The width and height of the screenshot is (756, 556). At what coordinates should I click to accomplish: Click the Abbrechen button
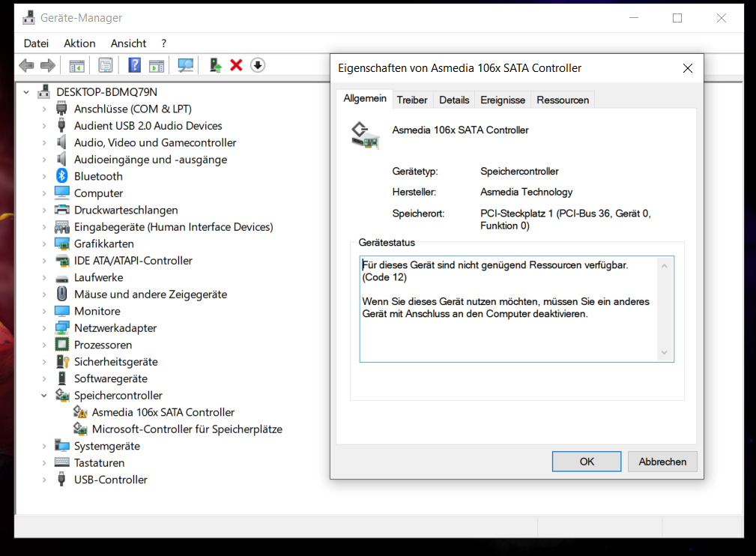pos(662,462)
